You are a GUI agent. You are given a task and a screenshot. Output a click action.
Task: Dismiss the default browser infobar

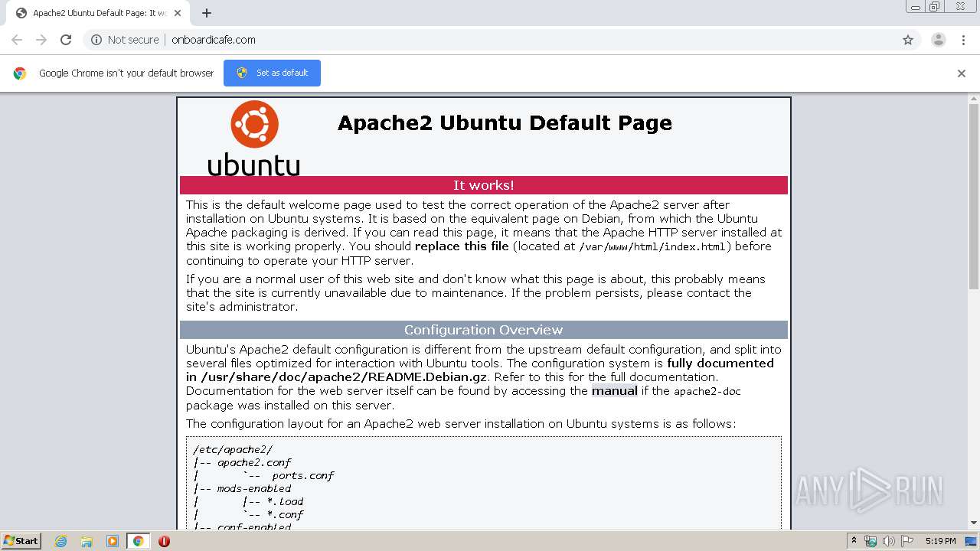962,73
